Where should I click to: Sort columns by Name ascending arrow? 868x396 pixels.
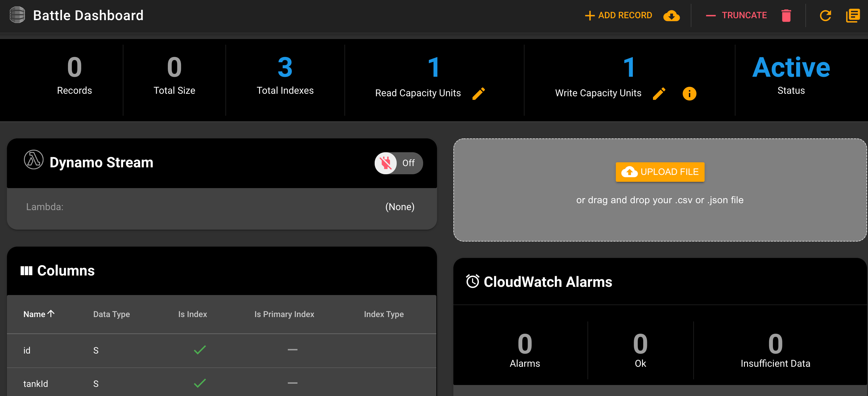point(38,314)
